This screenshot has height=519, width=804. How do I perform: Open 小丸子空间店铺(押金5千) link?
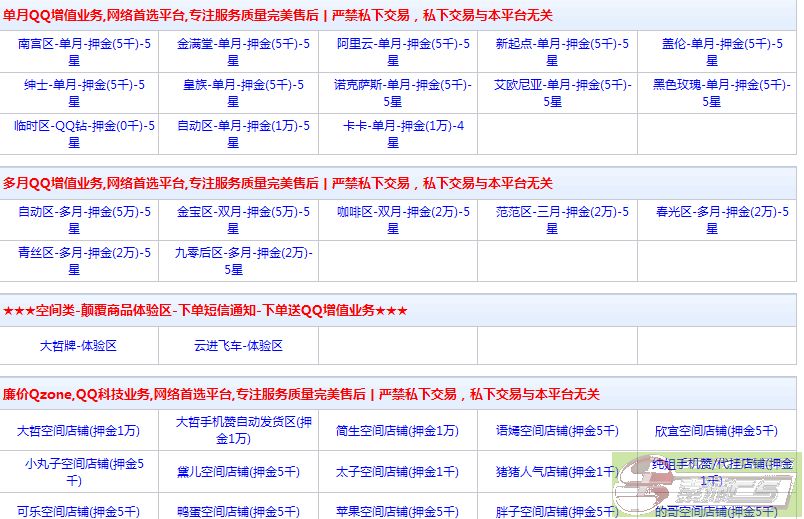click(x=84, y=472)
